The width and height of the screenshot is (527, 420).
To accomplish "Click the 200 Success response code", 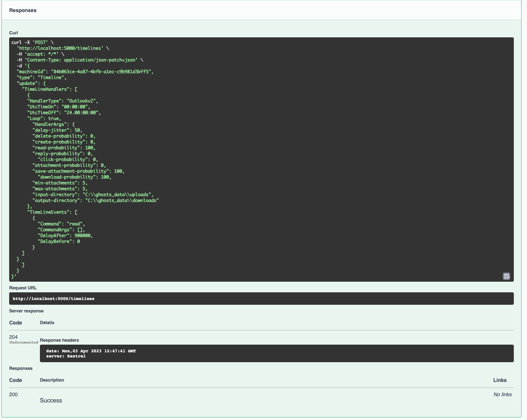I will pos(13,394).
